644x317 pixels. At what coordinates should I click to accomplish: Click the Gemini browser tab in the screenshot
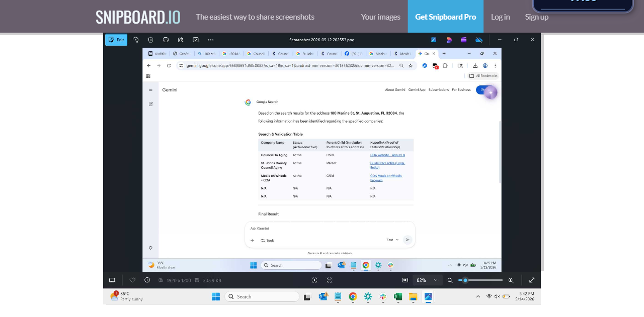coord(426,53)
